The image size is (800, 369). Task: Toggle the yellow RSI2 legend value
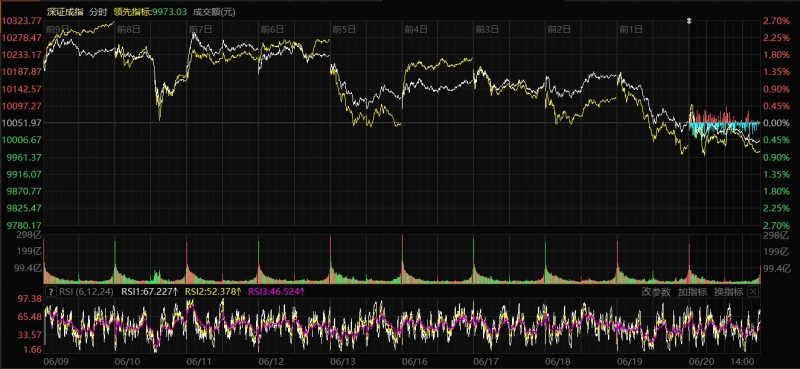(x=213, y=291)
